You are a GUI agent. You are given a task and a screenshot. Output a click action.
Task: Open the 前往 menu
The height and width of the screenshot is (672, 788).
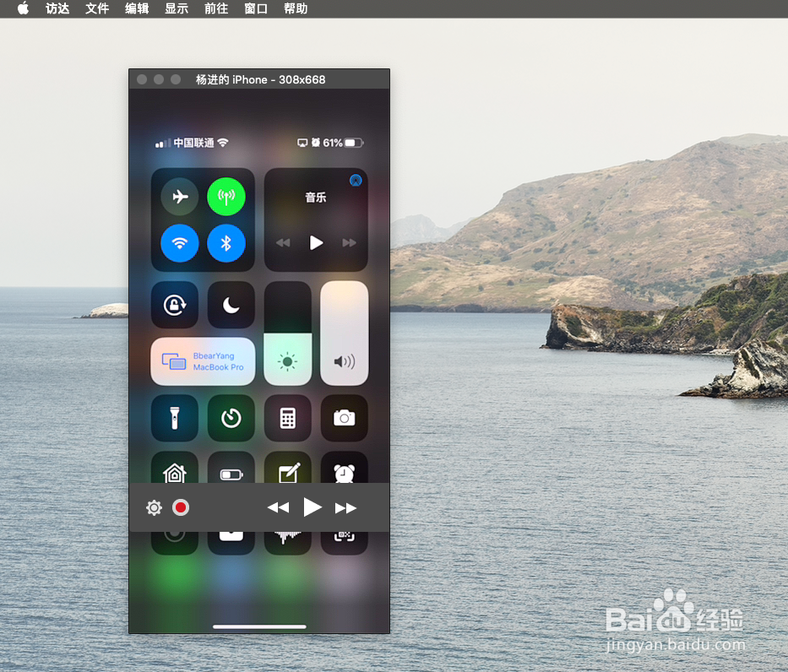point(216,8)
